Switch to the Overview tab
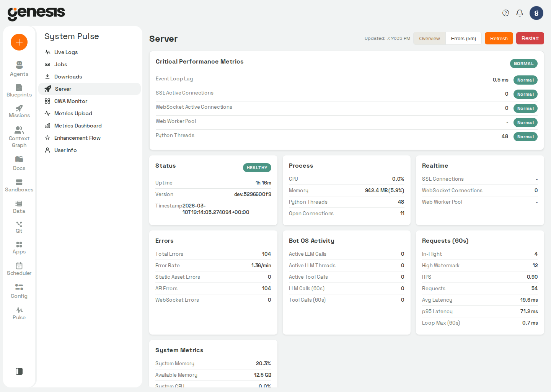Image resolution: width=551 pixels, height=392 pixels. (x=429, y=38)
